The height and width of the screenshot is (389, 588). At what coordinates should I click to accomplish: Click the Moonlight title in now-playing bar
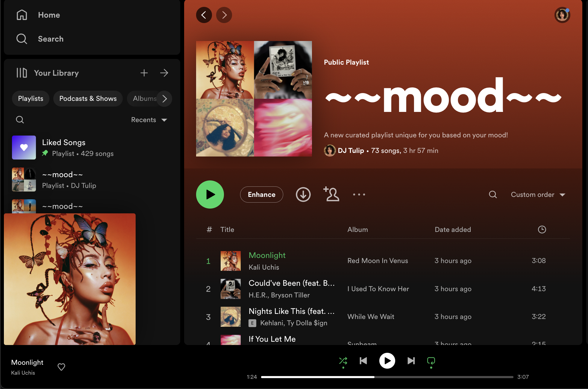27,362
